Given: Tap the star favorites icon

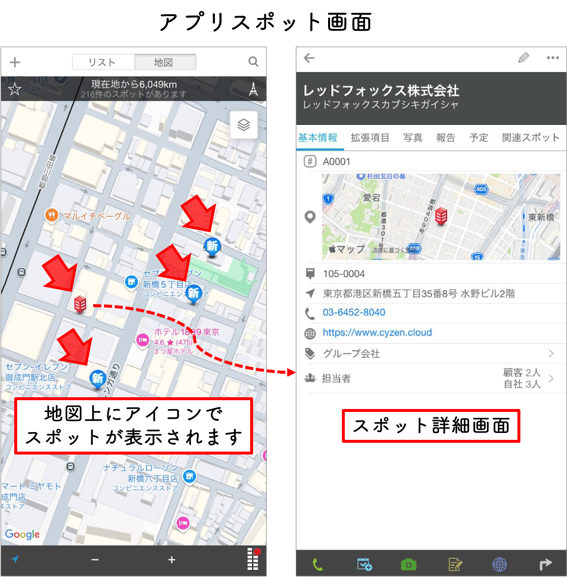Looking at the screenshot, I should click(15, 89).
